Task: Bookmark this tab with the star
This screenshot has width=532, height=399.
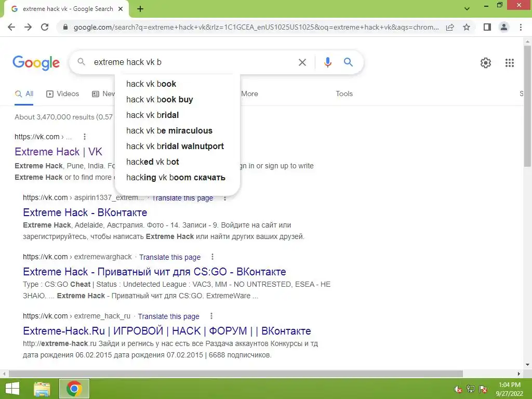Action: pyautogui.click(x=467, y=27)
